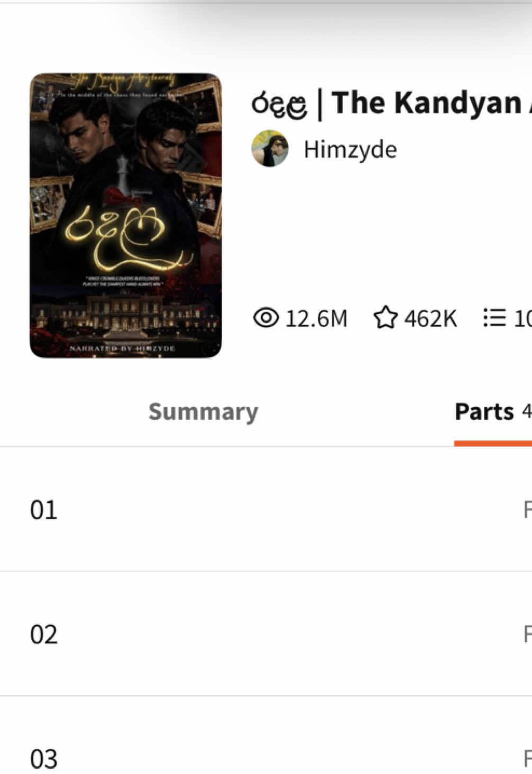The height and width of the screenshot is (774, 532).
Task: Tap the star votes icon
Action: [385, 318]
